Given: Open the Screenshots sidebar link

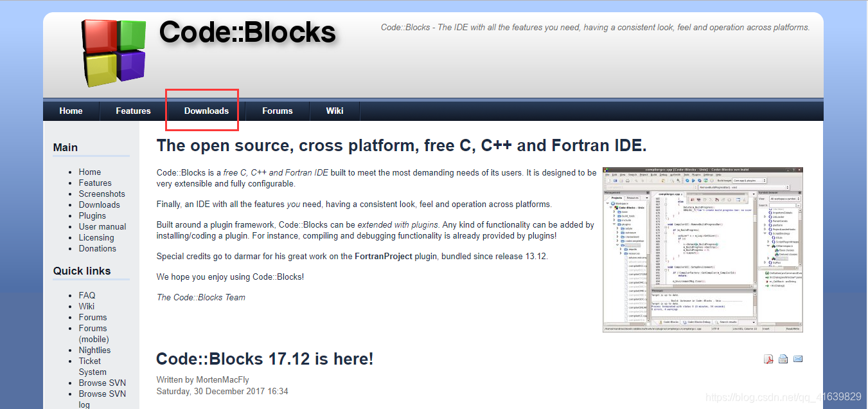Looking at the screenshot, I should (x=102, y=194).
